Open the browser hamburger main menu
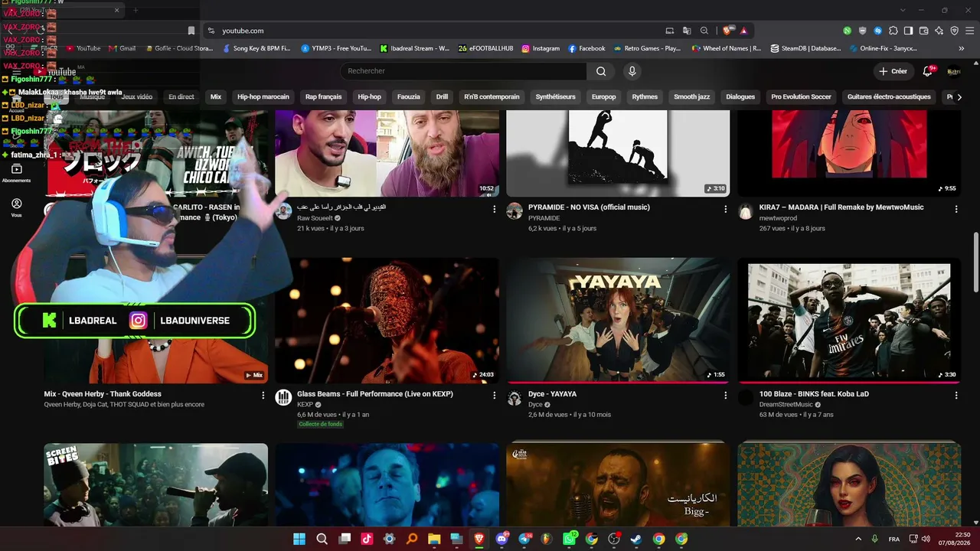The width and height of the screenshot is (980, 551). (969, 31)
